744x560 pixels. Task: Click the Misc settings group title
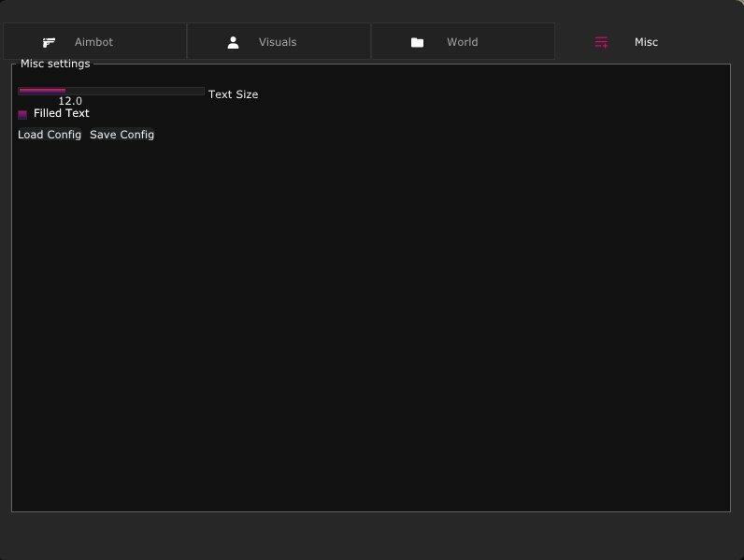55,64
